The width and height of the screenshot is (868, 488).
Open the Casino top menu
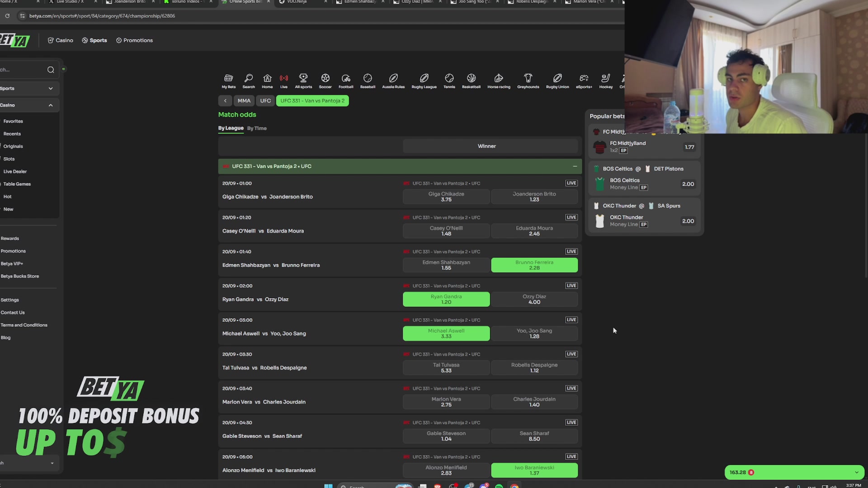tap(61, 40)
